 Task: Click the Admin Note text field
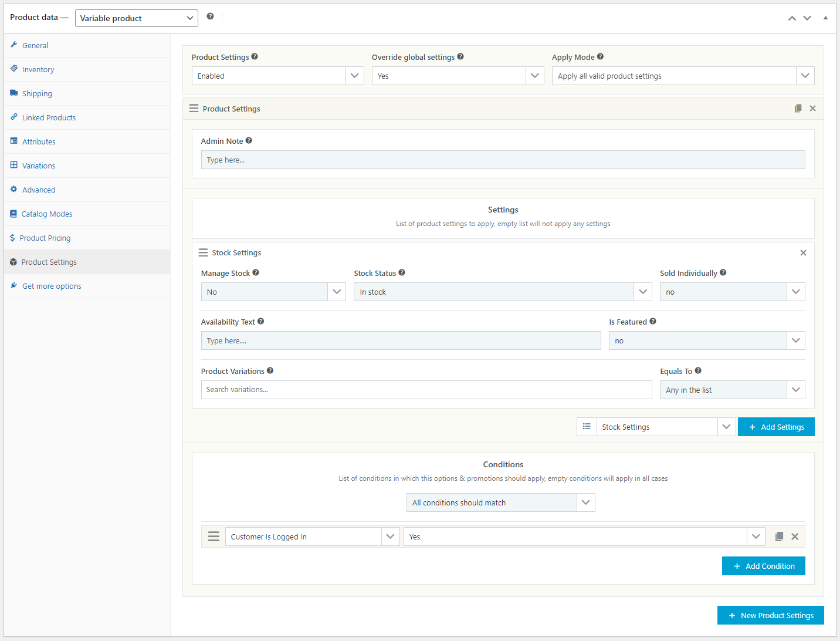[503, 159]
